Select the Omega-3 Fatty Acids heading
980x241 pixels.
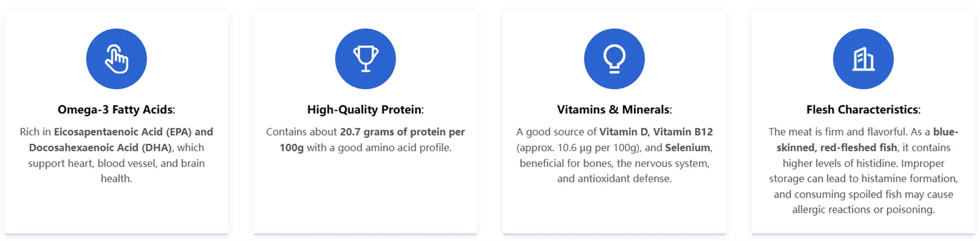click(116, 109)
